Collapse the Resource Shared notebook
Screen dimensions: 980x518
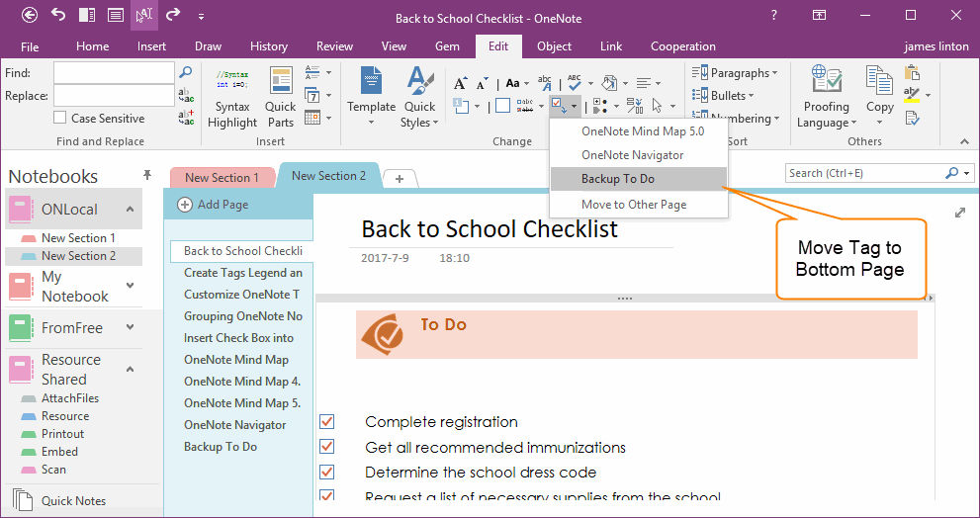pyautogui.click(x=130, y=370)
